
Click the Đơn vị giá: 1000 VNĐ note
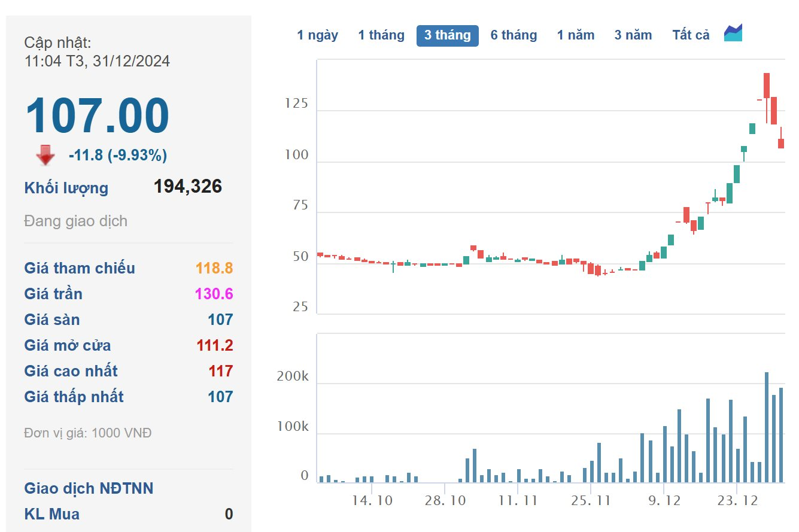(x=88, y=433)
